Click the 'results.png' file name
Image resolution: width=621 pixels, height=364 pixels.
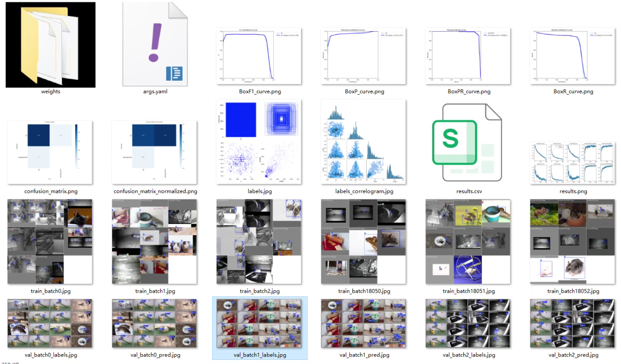pyautogui.click(x=573, y=191)
